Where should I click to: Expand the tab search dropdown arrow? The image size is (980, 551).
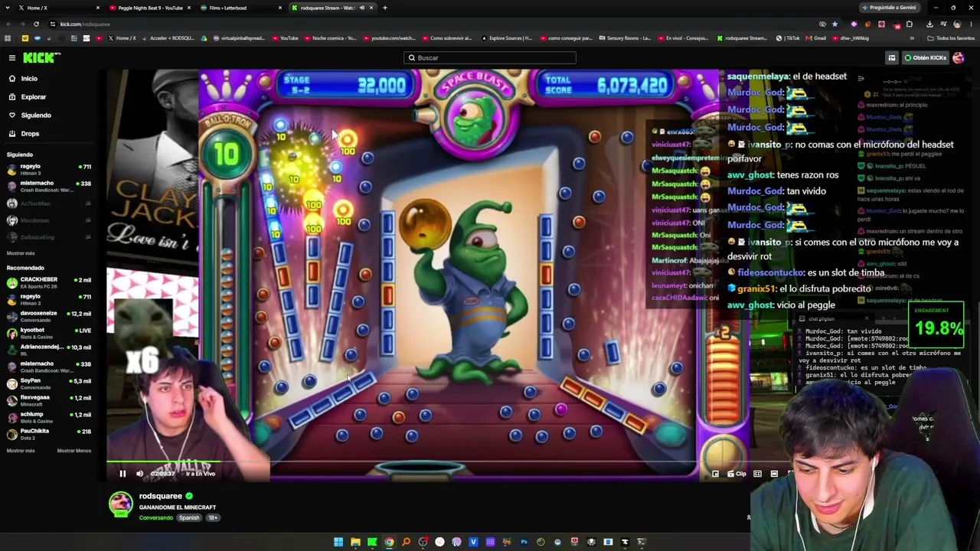pyautogui.click(x=7, y=8)
